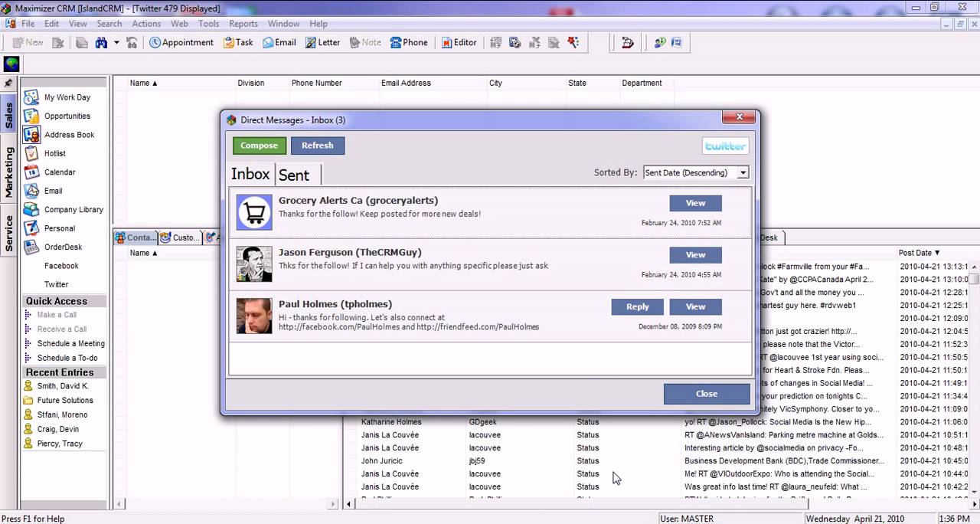Viewport: 980px width, 524px height.
Task: View the Paul Holmes message
Action: pos(695,306)
